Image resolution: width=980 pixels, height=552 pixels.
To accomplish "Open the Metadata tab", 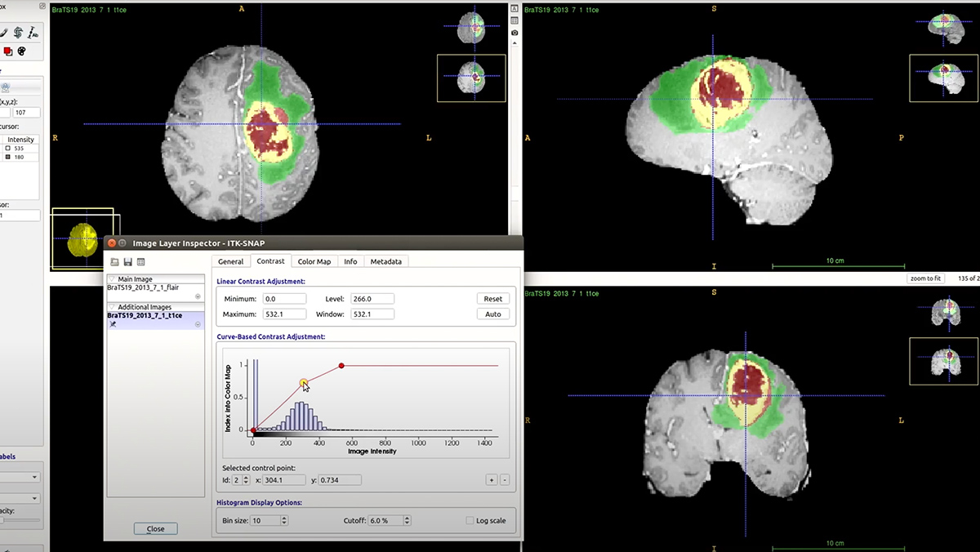I will click(386, 261).
